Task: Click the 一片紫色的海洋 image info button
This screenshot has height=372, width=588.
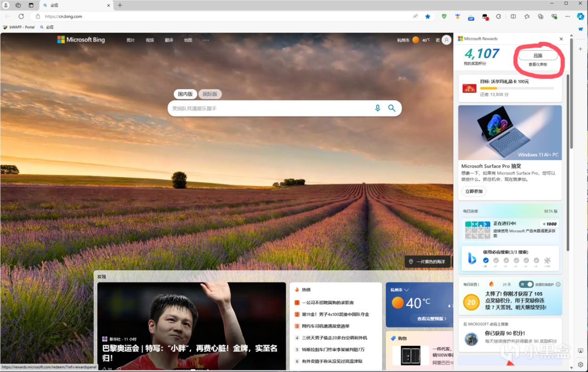Action: tap(427, 262)
